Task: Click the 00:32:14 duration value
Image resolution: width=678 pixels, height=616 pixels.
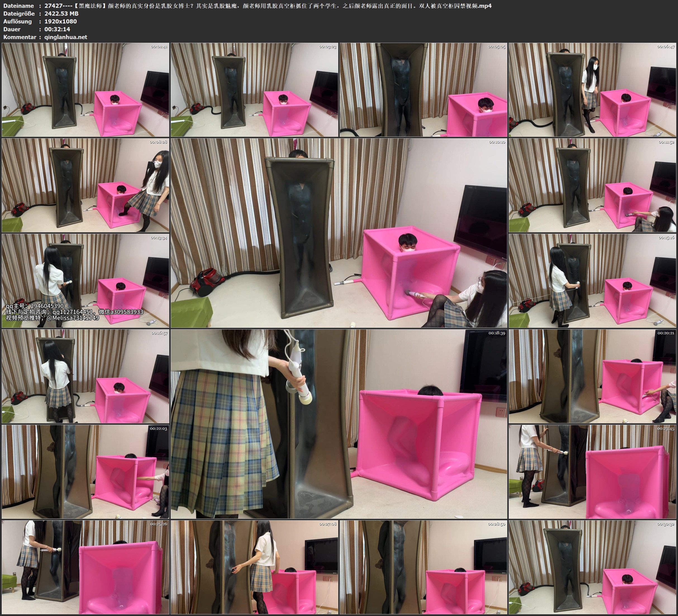Action: pyautogui.click(x=57, y=29)
